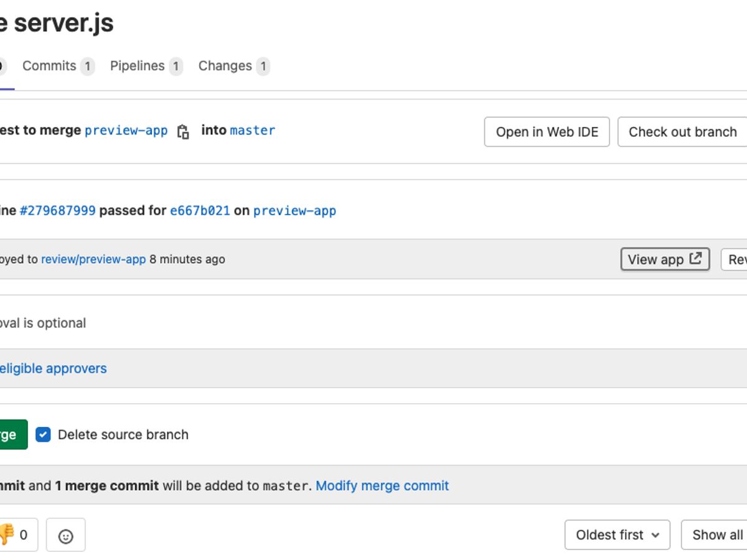
Task: Uncheck Delete source branch checkbox
Action: [43, 434]
